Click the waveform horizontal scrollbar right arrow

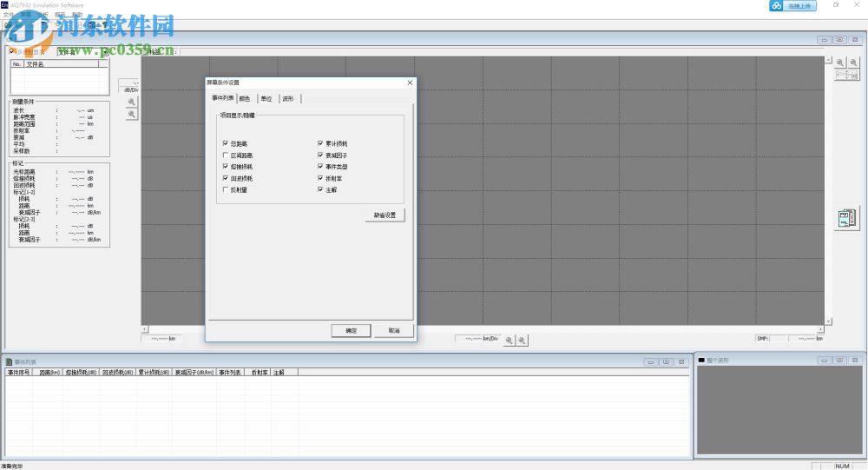[821, 328]
